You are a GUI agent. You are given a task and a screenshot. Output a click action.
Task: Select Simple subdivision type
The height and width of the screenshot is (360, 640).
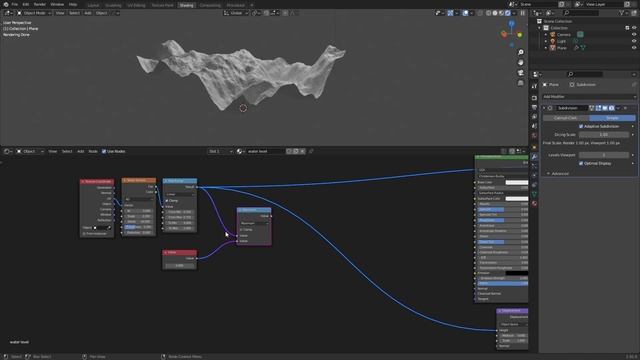612,118
